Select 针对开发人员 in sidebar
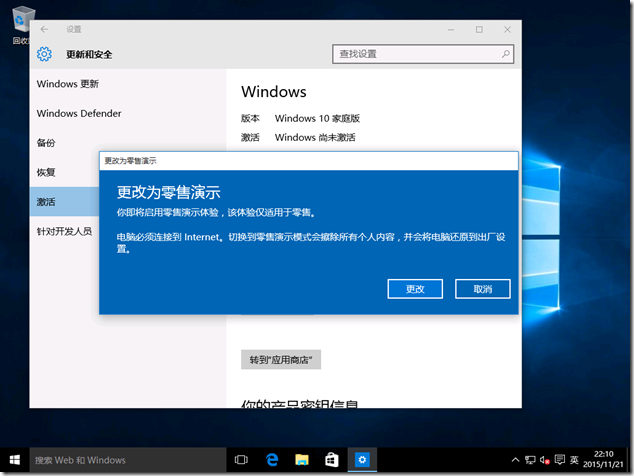This screenshot has height=476, width=634. pos(65,231)
